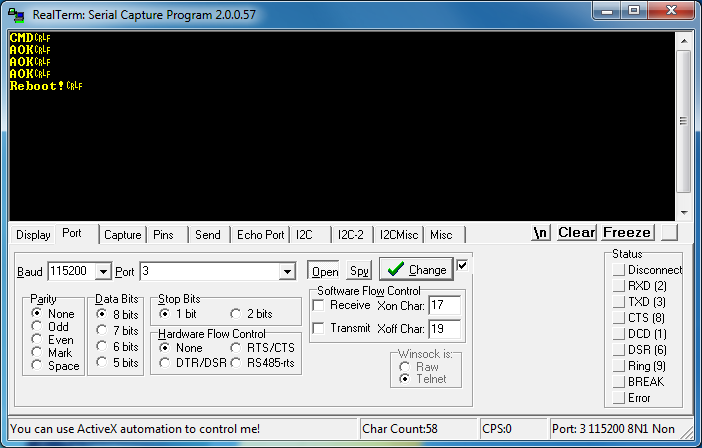Select DTR/DSR hardware flow control
This screenshot has height=448, width=702.
click(193, 363)
